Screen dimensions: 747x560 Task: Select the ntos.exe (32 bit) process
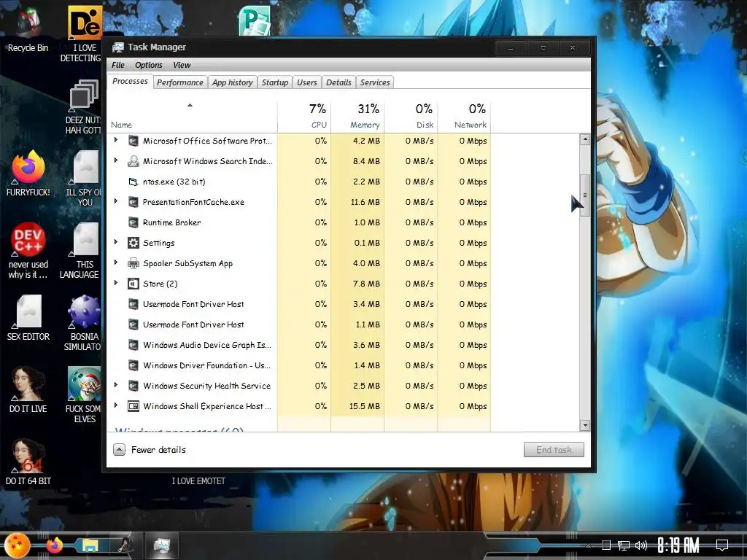[x=299, y=182]
